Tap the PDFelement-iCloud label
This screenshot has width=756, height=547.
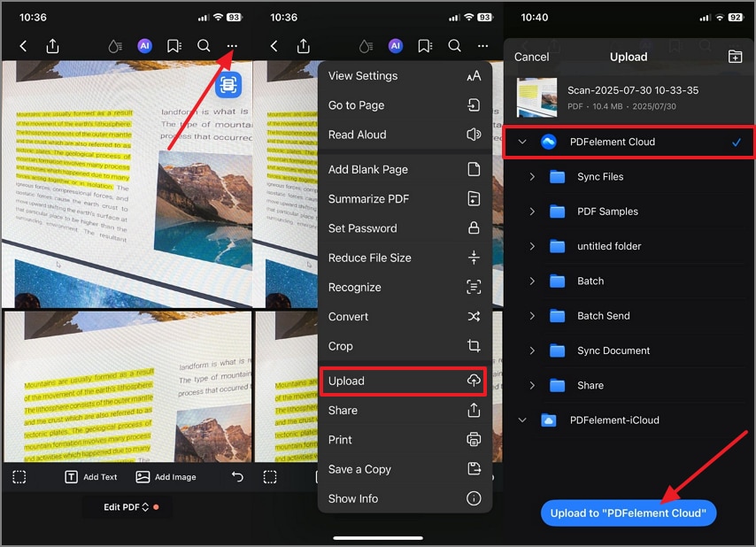[x=614, y=420]
